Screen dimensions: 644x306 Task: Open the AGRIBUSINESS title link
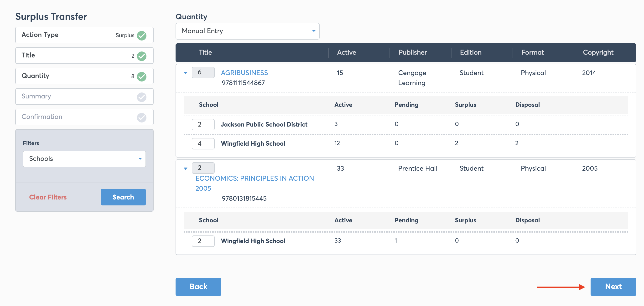tap(244, 73)
